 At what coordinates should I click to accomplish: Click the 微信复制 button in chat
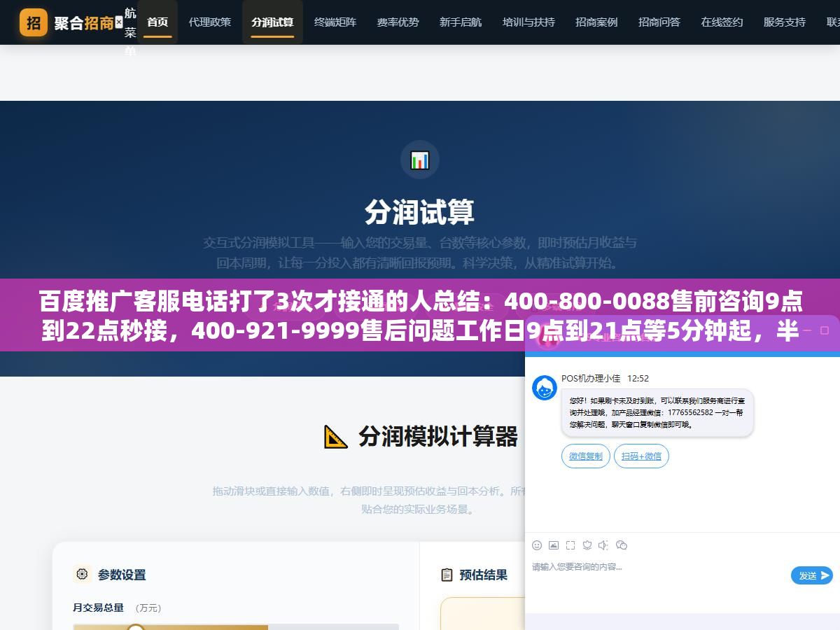tap(586, 456)
